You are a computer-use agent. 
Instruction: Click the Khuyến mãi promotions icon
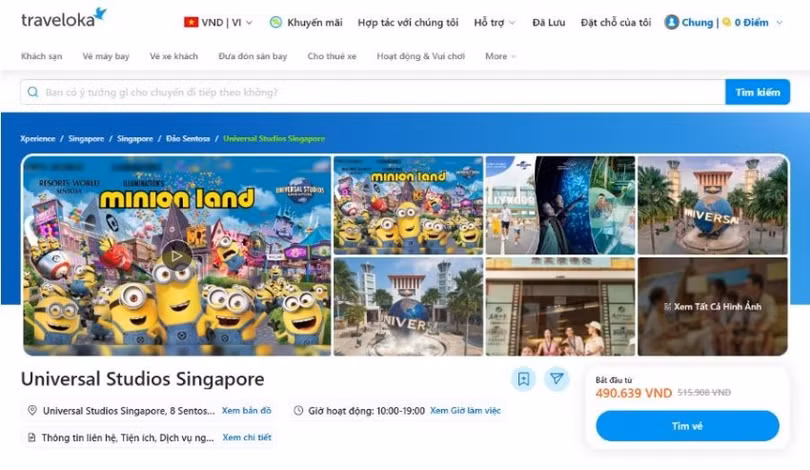click(275, 22)
